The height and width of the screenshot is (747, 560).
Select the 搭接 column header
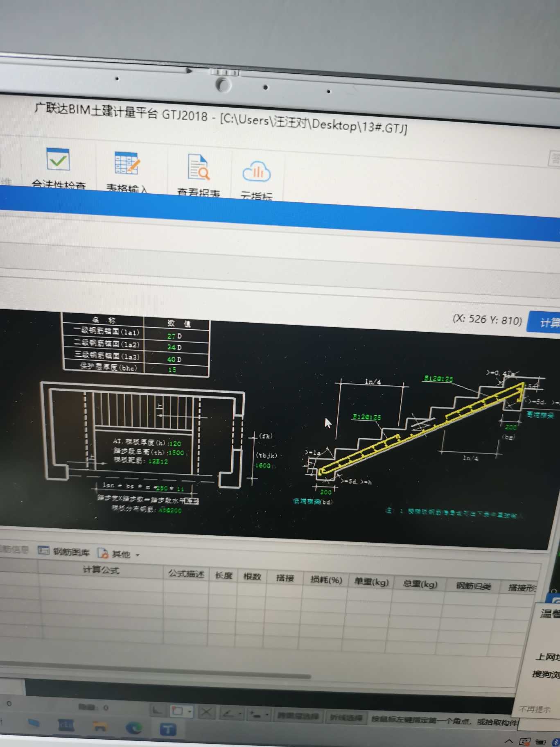coord(285,578)
